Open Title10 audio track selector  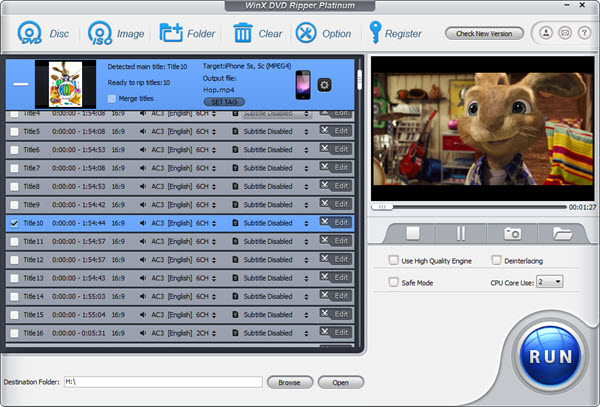pos(214,223)
